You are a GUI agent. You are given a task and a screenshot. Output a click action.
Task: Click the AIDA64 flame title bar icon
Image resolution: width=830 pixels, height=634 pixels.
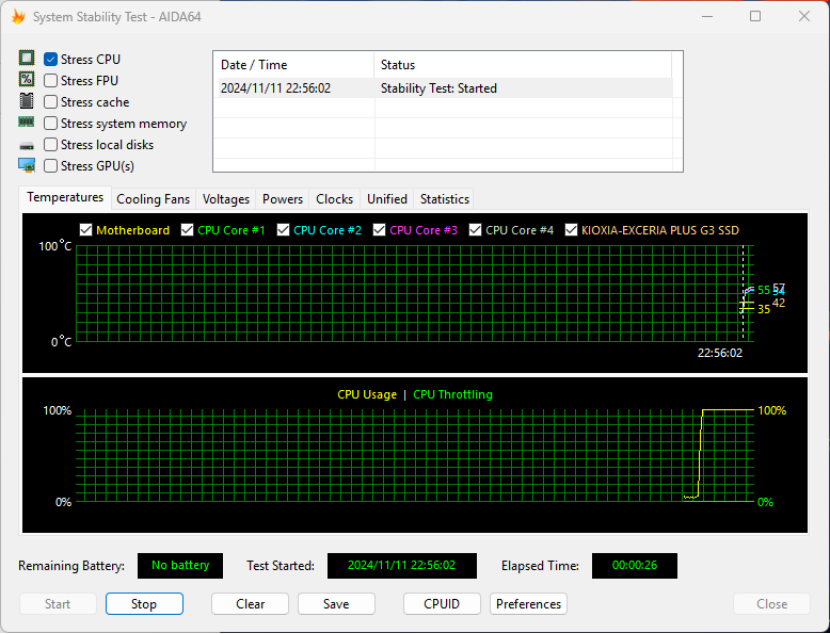coord(18,16)
